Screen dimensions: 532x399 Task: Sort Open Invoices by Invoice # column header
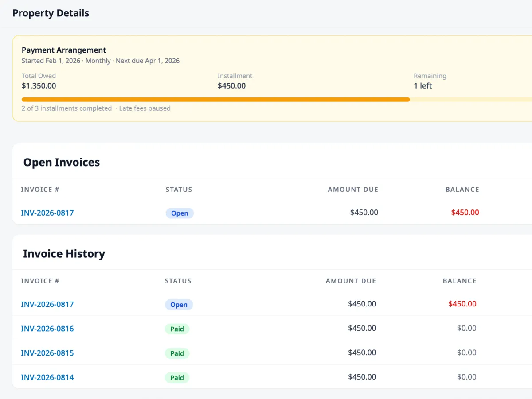coord(40,190)
